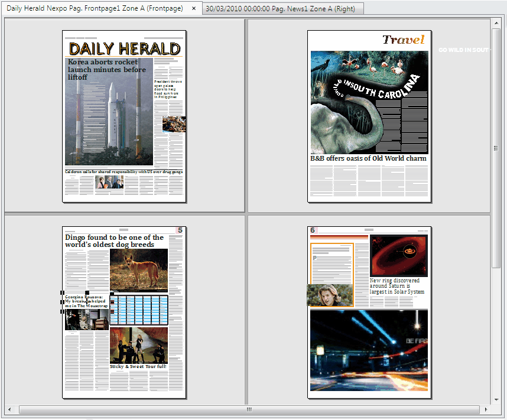Click the page number 5 folio
This screenshot has height=420, width=507.
tap(180, 230)
